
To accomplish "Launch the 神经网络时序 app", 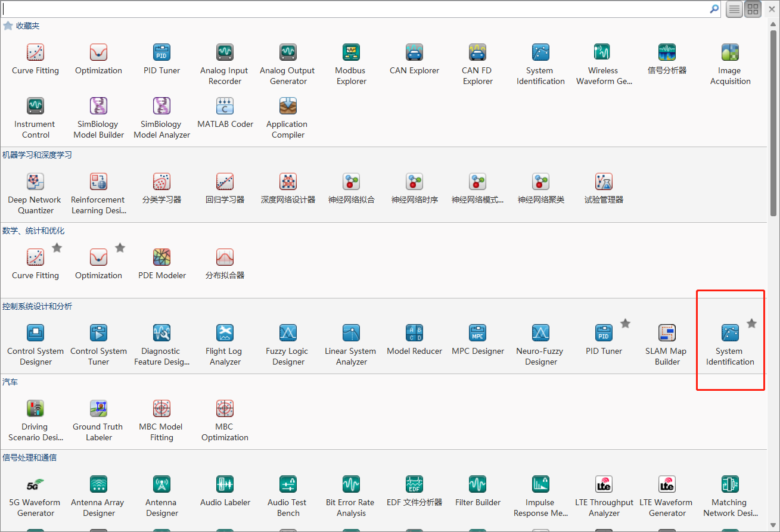I will 415,189.
